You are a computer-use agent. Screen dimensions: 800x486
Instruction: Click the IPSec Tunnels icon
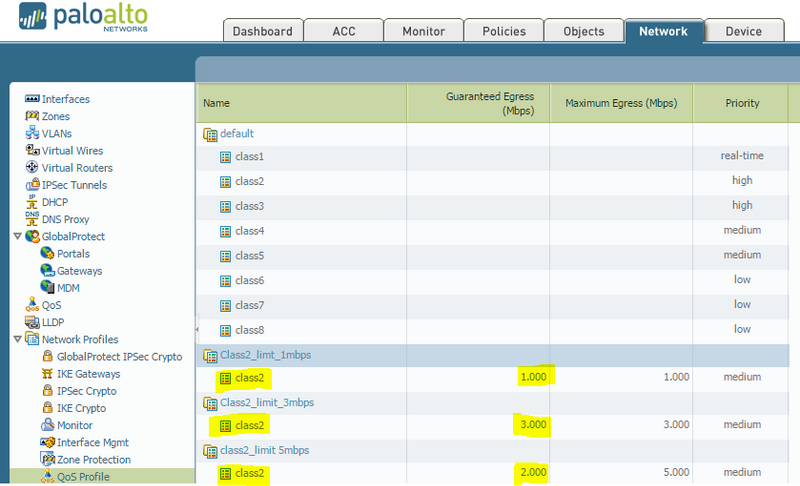click(x=32, y=185)
